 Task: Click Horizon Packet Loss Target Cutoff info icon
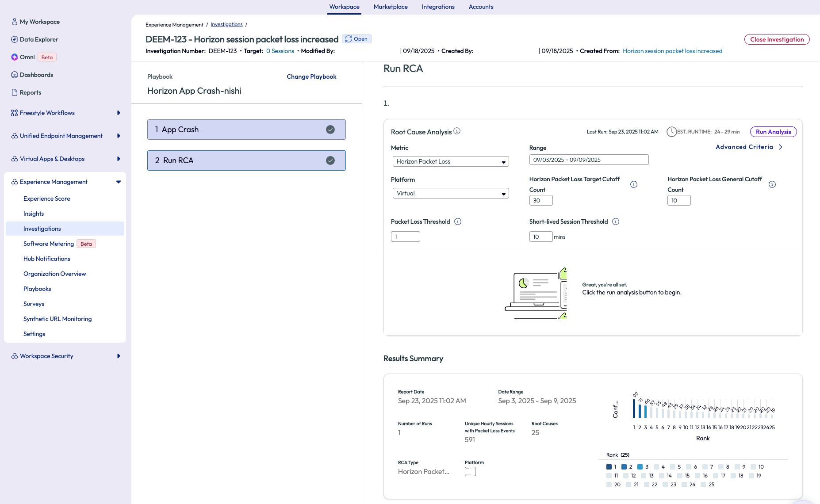(634, 184)
